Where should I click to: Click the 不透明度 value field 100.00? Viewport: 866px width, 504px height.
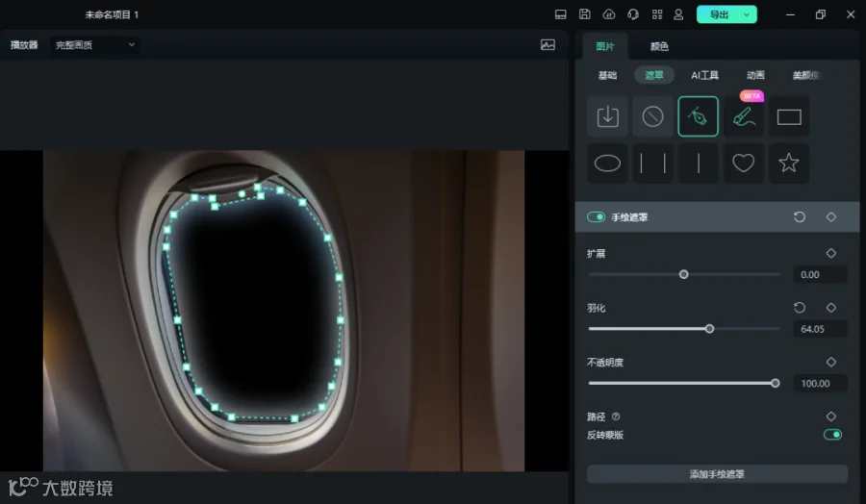(820, 383)
